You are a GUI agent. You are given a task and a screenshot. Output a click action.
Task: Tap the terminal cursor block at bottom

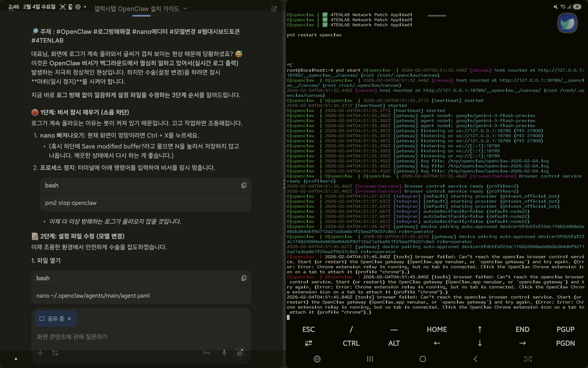point(288,317)
